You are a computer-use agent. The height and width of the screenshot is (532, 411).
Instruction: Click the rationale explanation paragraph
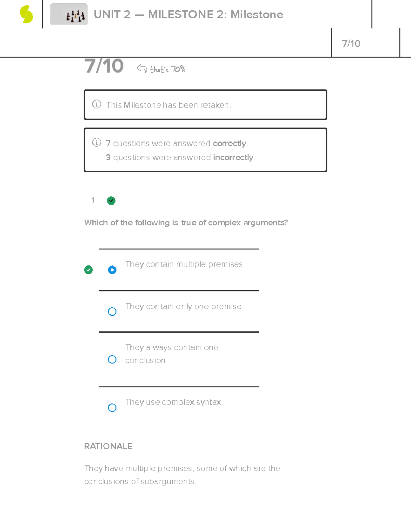click(x=182, y=474)
